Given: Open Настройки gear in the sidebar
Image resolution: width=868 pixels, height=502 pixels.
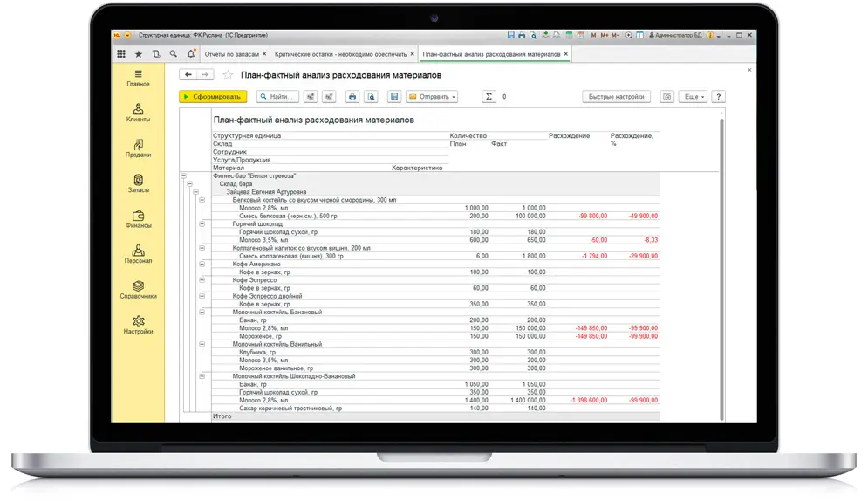Looking at the screenshot, I should pyautogui.click(x=138, y=325).
